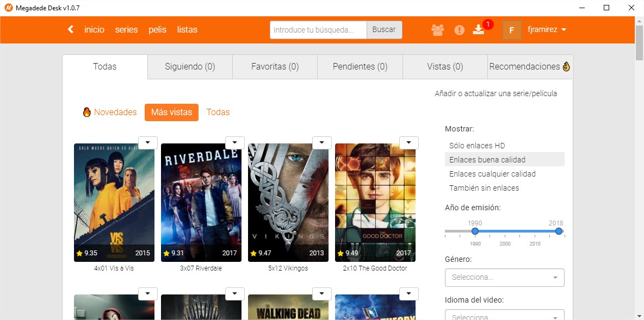Click the Buscar button
The height and width of the screenshot is (320, 644).
point(384,29)
